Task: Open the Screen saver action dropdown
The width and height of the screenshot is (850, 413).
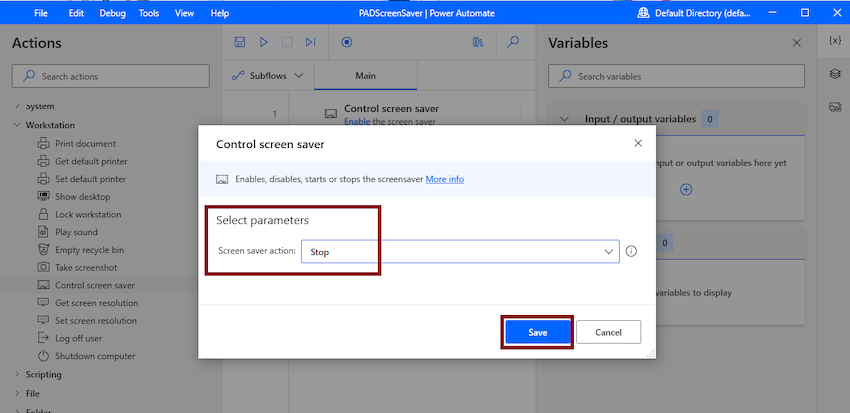Action: click(460, 251)
